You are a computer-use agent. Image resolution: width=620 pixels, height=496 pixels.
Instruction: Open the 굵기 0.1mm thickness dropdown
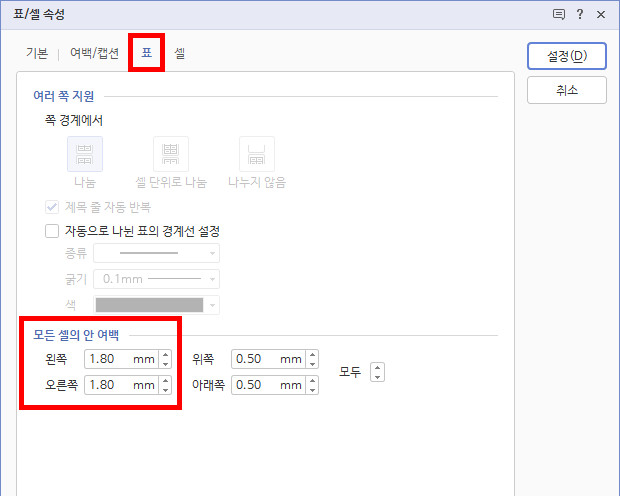point(157,279)
